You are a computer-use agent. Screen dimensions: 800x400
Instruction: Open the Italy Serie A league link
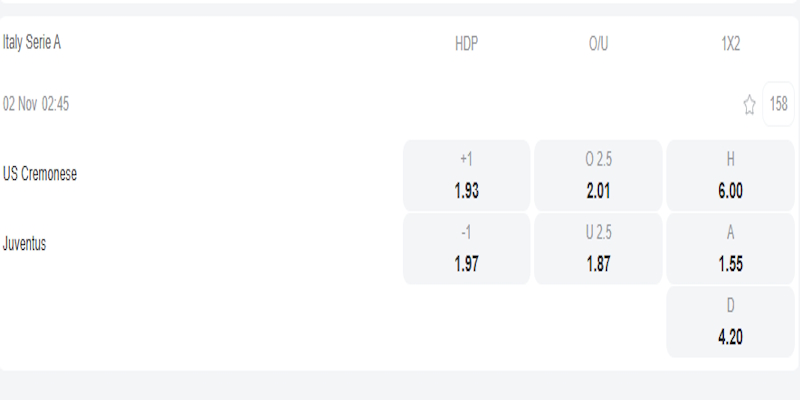tap(34, 43)
